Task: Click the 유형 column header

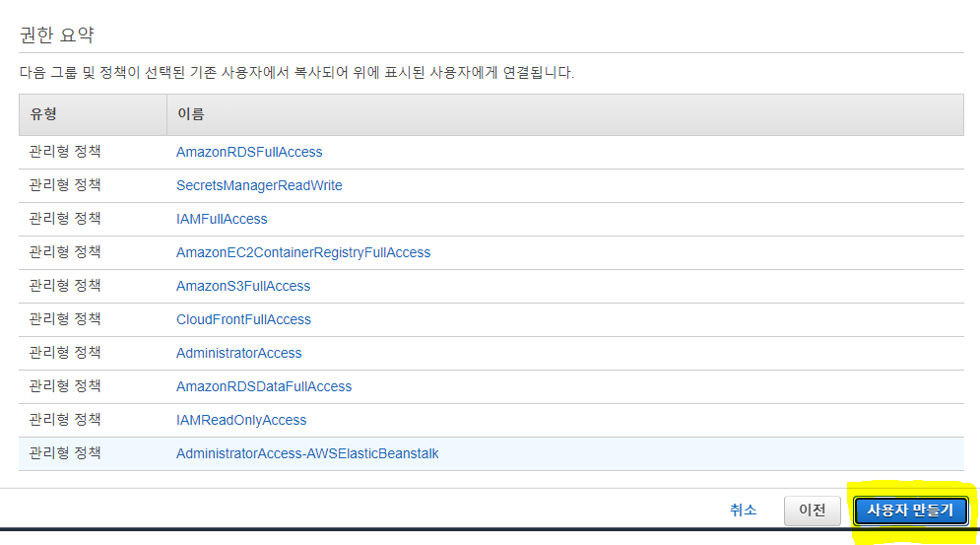Action: pyautogui.click(x=94, y=114)
